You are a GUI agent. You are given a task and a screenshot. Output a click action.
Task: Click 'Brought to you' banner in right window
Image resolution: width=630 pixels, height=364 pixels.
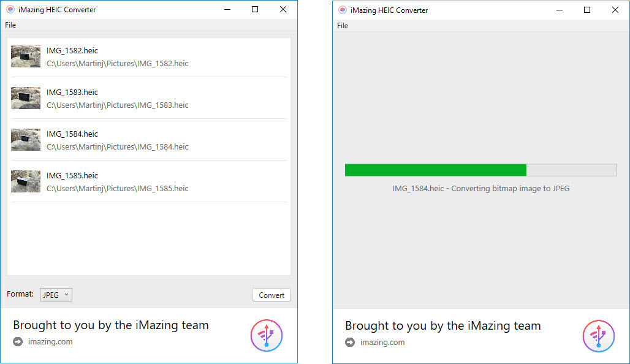(x=442, y=326)
